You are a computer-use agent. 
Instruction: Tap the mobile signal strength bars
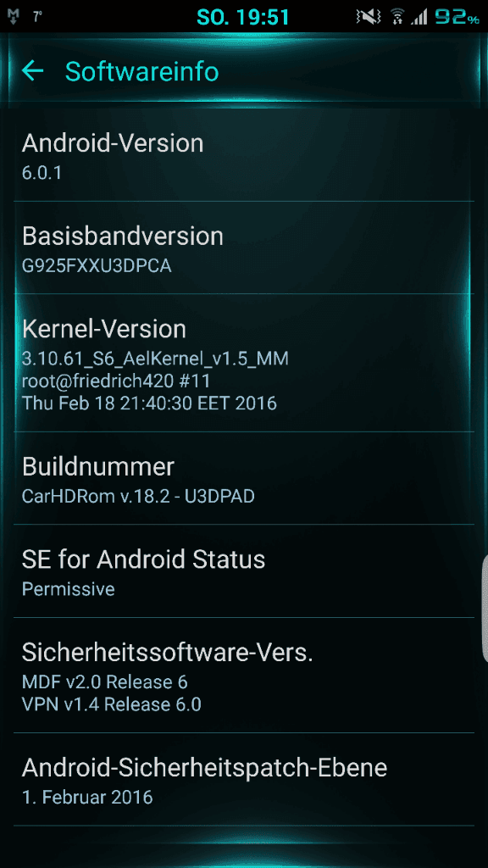pyautogui.click(x=419, y=17)
